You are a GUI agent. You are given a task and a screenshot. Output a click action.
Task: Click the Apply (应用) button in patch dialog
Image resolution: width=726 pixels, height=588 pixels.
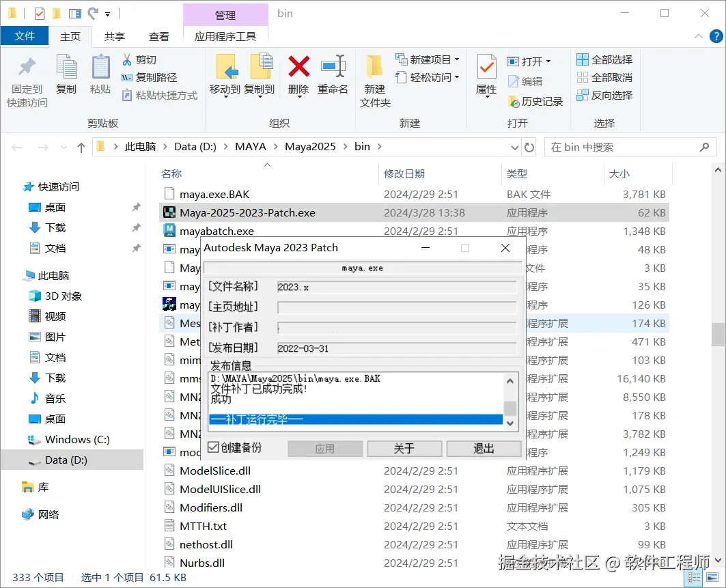325,448
